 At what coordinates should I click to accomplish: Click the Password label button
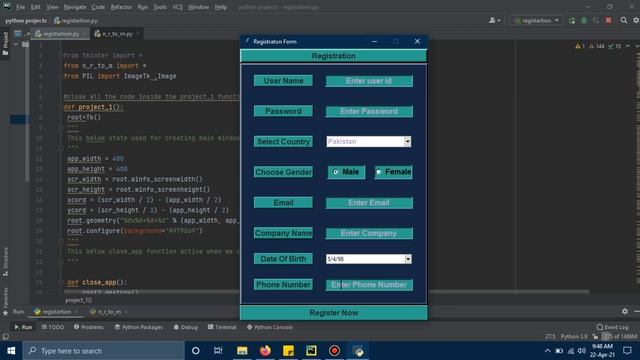coord(283,111)
